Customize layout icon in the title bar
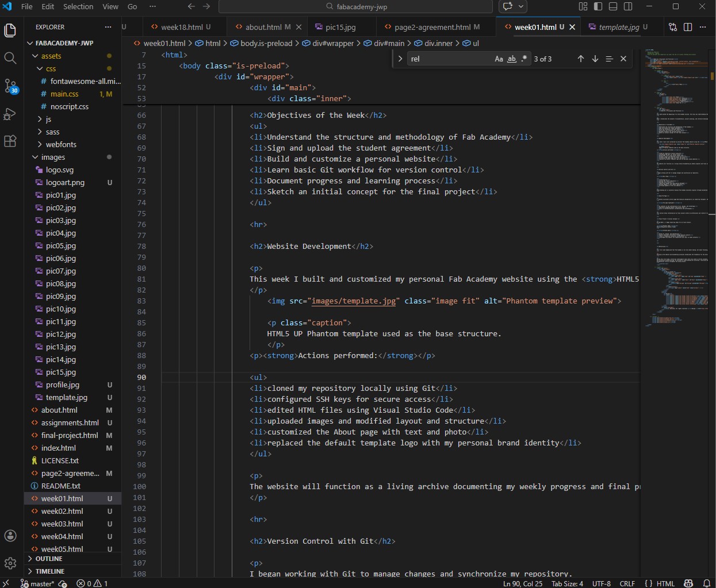 (583, 6)
